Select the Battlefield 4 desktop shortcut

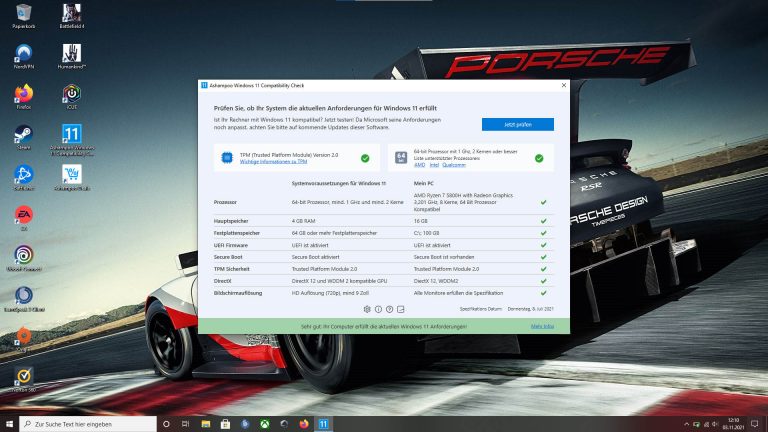pos(71,14)
